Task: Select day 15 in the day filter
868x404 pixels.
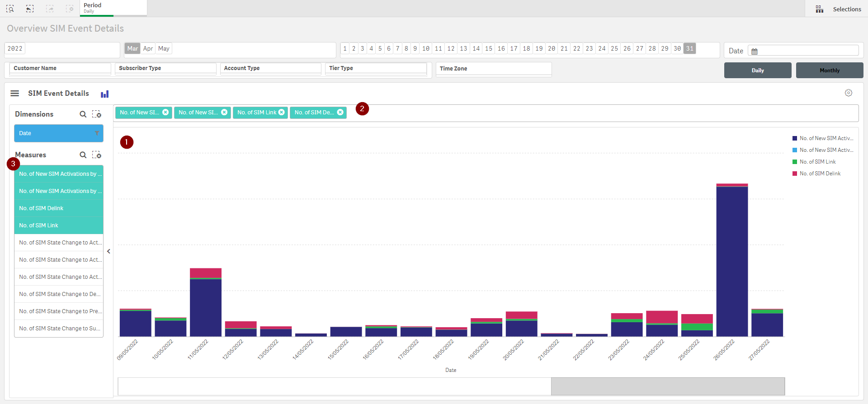Action: [x=488, y=48]
